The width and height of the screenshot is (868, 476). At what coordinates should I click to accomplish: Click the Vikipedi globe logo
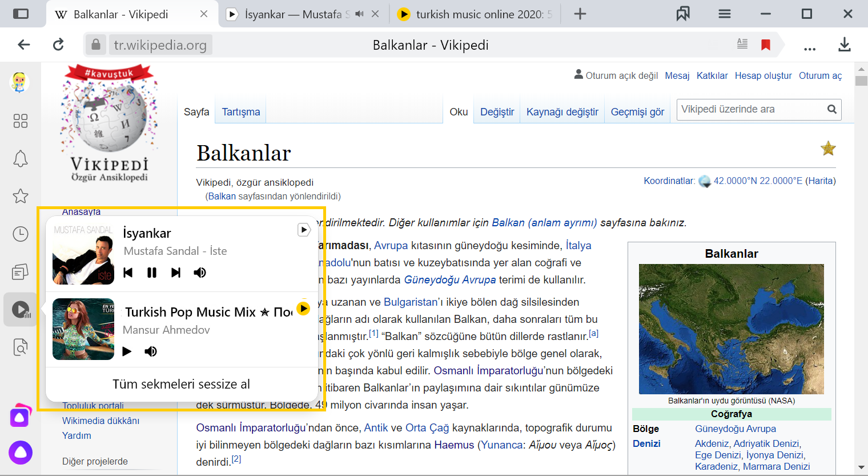click(110, 123)
